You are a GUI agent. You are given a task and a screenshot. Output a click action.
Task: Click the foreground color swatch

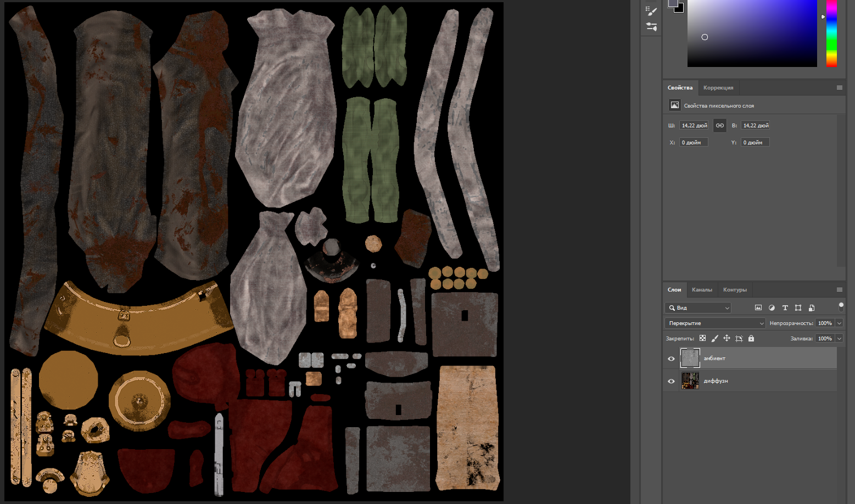click(x=673, y=3)
